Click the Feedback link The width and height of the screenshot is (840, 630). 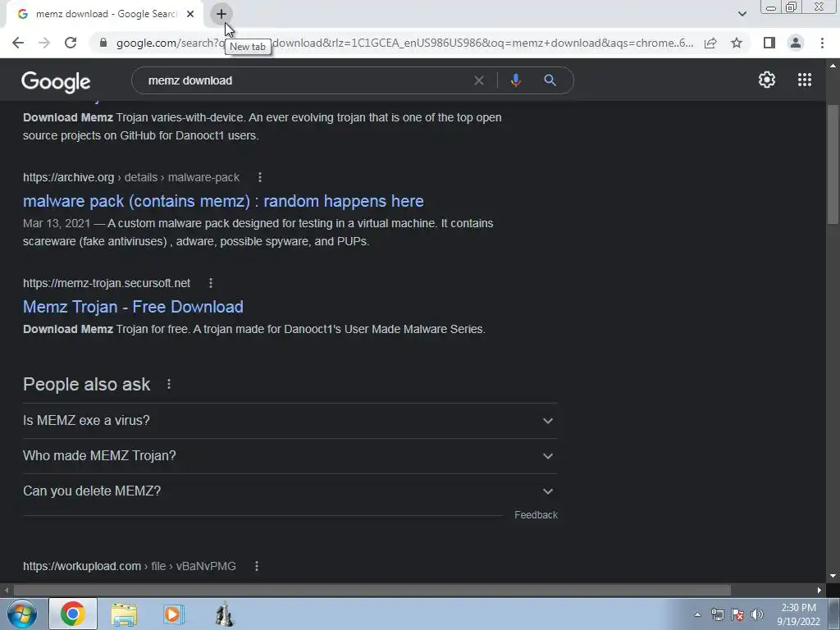536,515
